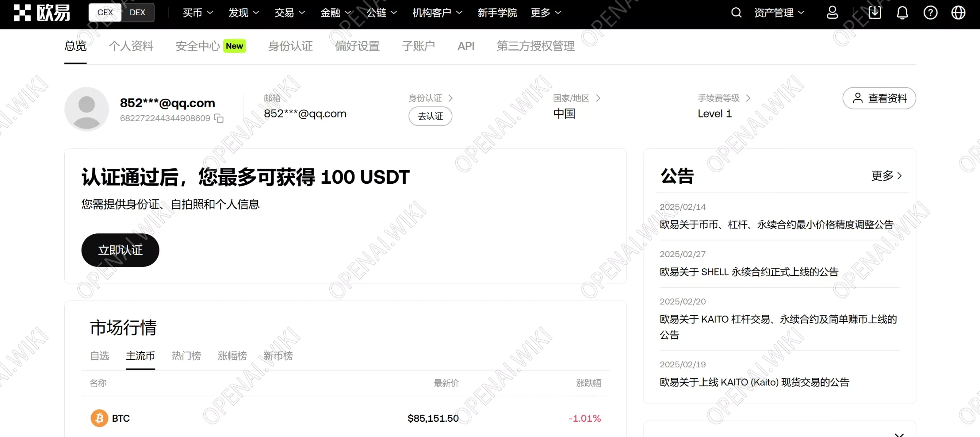Image resolution: width=980 pixels, height=437 pixels.
Task: Click the OKX 欧易 logo
Action: pos(42,13)
